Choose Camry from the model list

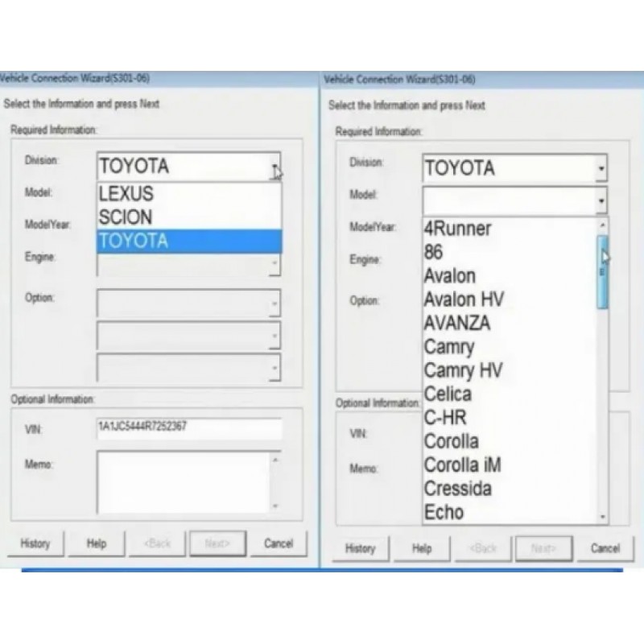point(449,347)
